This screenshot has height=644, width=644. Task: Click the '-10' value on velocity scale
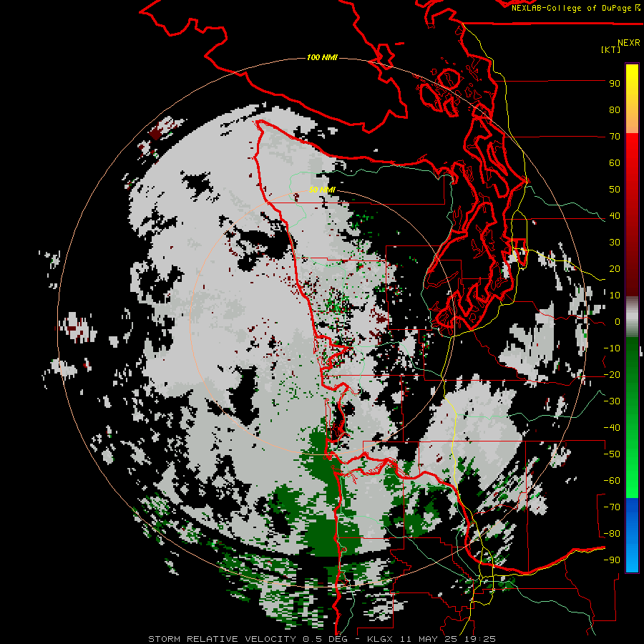[612, 348]
